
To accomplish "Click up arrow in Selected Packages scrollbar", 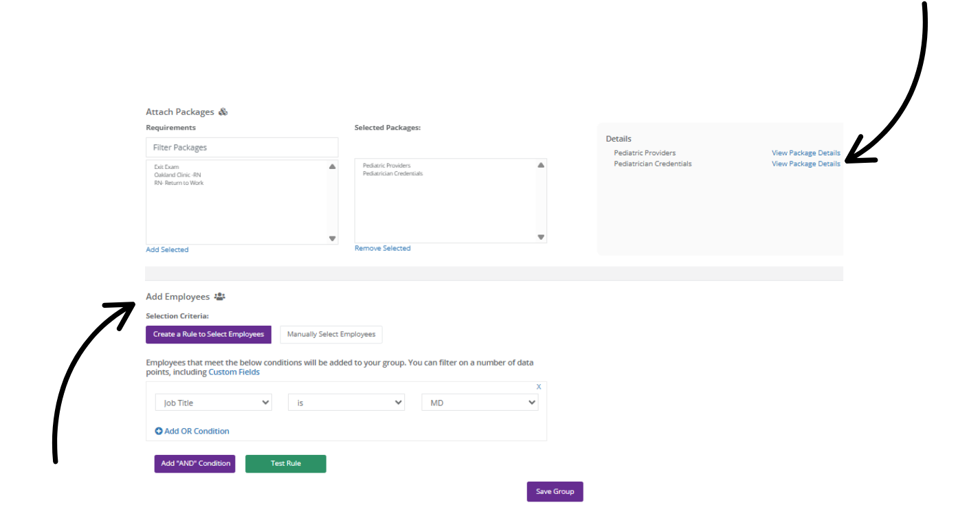I will point(541,165).
